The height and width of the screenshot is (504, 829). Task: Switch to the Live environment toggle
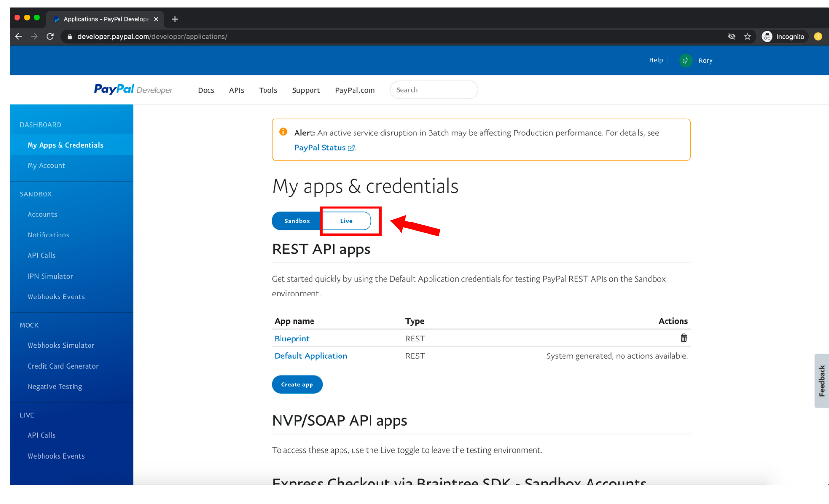[x=346, y=221]
